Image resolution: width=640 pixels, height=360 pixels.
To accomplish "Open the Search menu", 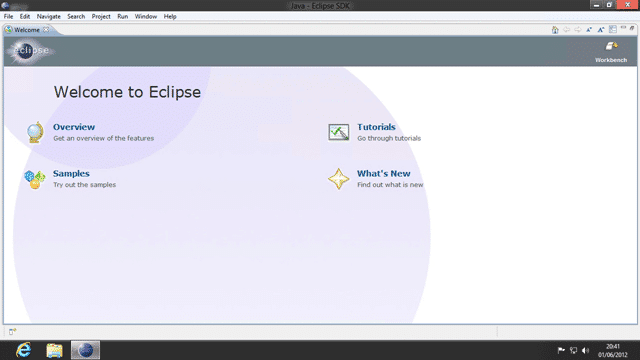I will point(76,16).
